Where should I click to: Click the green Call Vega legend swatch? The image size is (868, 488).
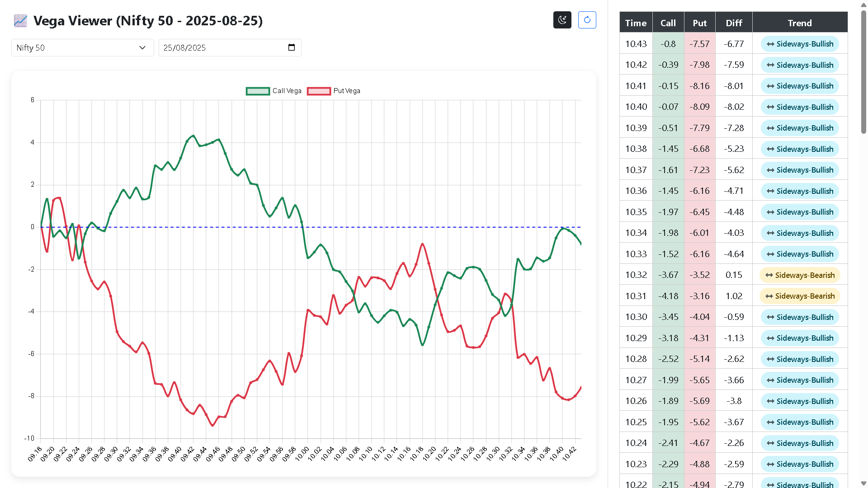[x=258, y=91]
